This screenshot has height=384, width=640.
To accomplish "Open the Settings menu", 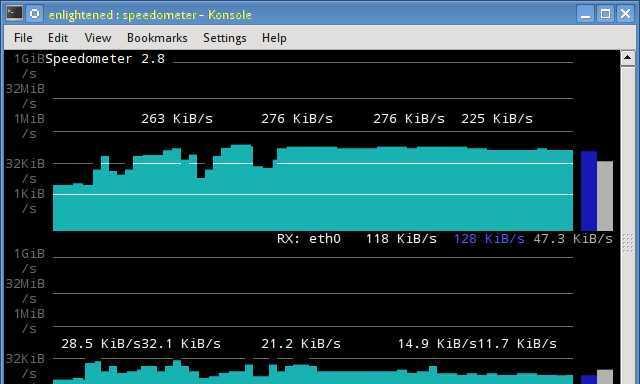I will (225, 38).
